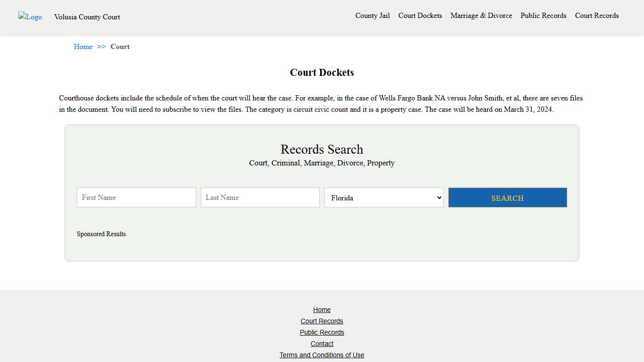The image size is (644, 362).
Task: View the Terms and Conditions of Use
Action: click(x=322, y=355)
